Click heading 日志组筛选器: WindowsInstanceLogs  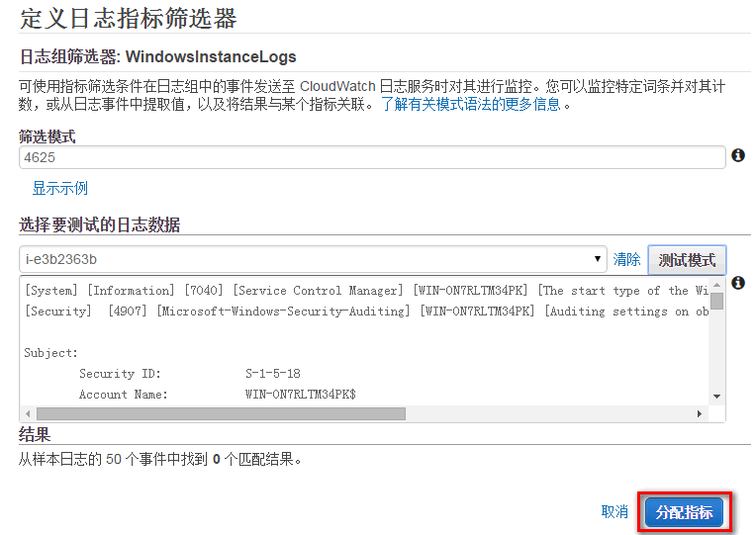pyautogui.click(x=158, y=57)
